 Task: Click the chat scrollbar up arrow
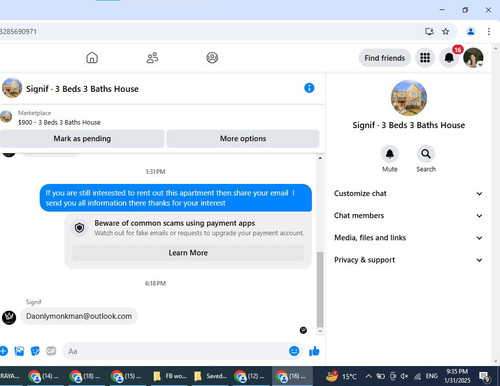(320, 158)
